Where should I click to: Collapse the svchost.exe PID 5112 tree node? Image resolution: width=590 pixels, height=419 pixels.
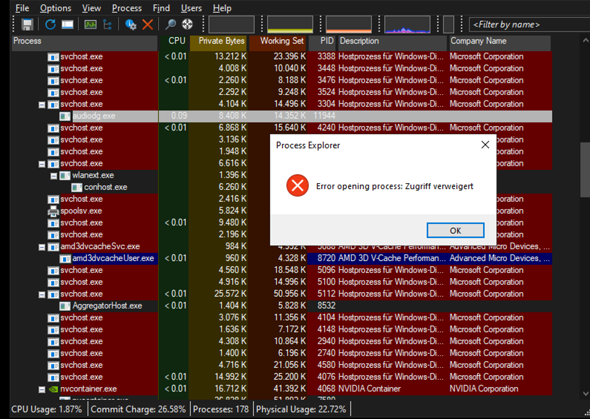point(42,295)
